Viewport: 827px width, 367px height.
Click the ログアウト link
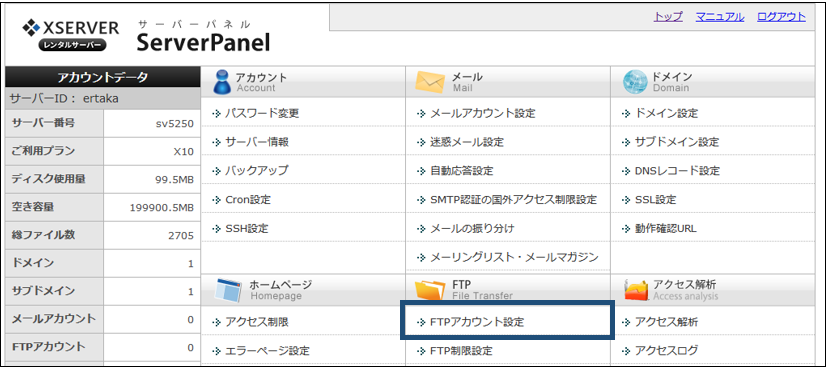(x=781, y=17)
